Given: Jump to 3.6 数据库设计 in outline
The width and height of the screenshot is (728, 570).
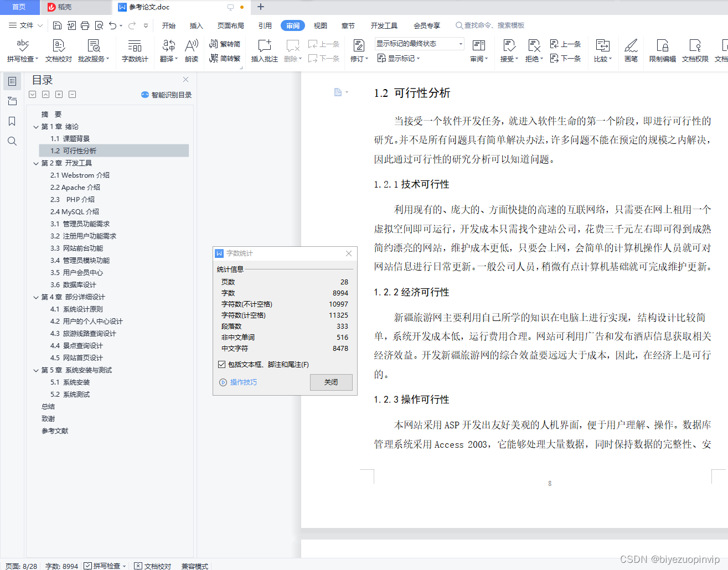Looking at the screenshot, I should point(73,285).
